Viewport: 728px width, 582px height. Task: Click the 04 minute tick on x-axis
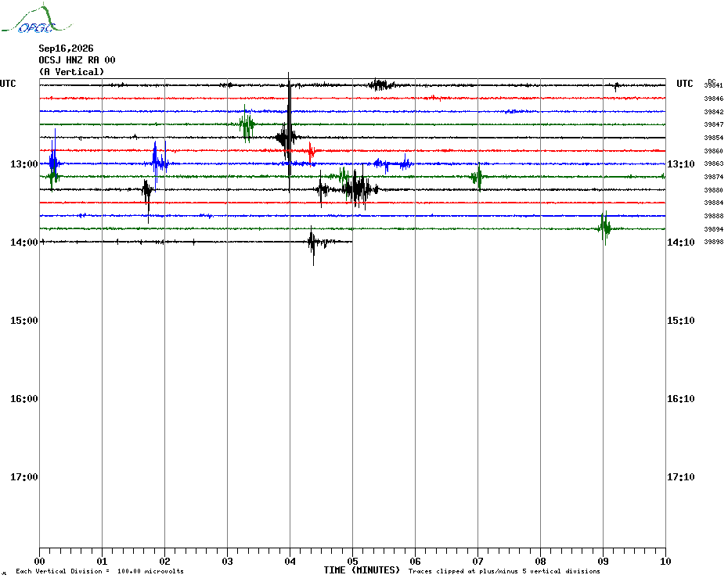pos(290,561)
